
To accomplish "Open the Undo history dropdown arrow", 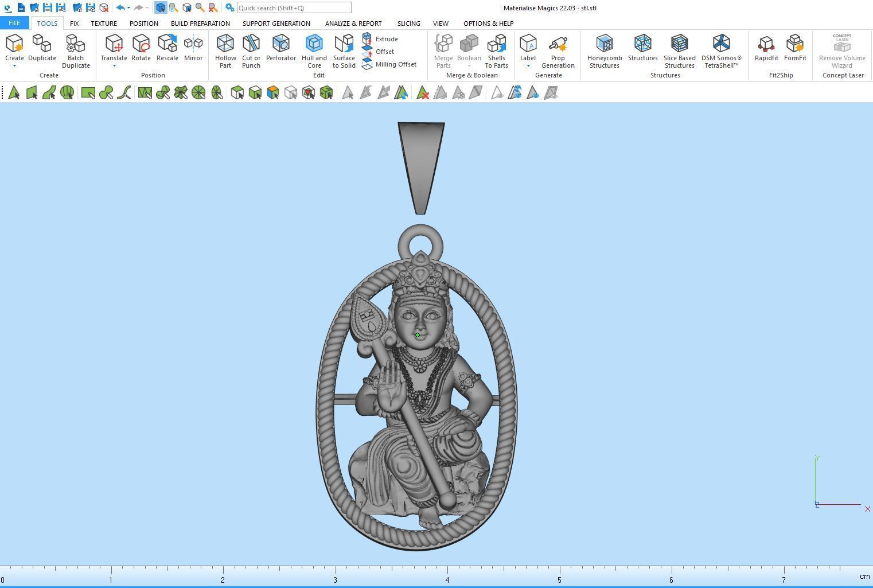I will [x=128, y=8].
